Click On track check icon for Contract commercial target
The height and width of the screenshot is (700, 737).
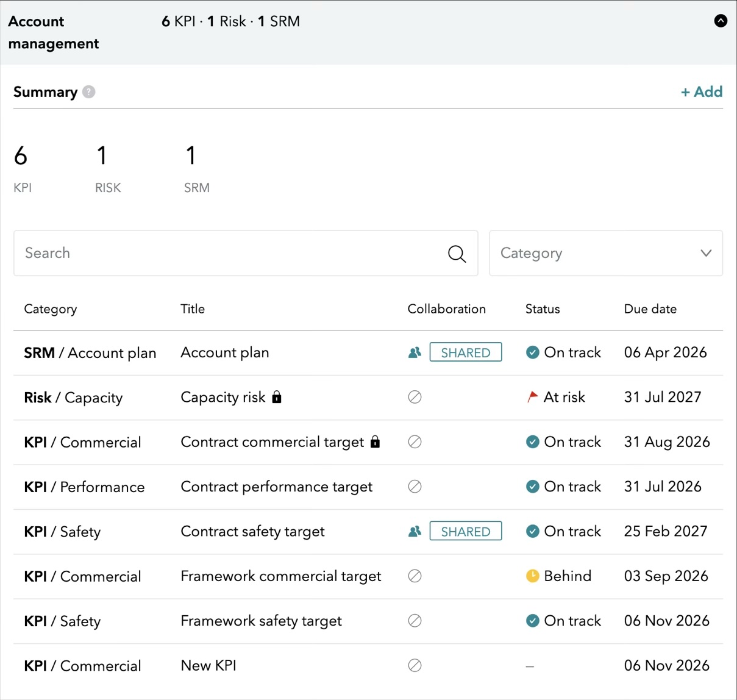pos(533,441)
